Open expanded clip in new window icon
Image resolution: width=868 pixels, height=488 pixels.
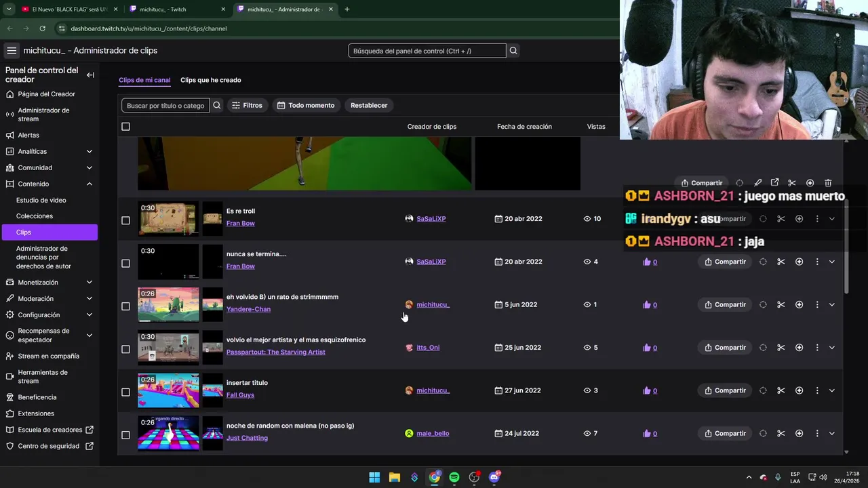click(x=774, y=183)
